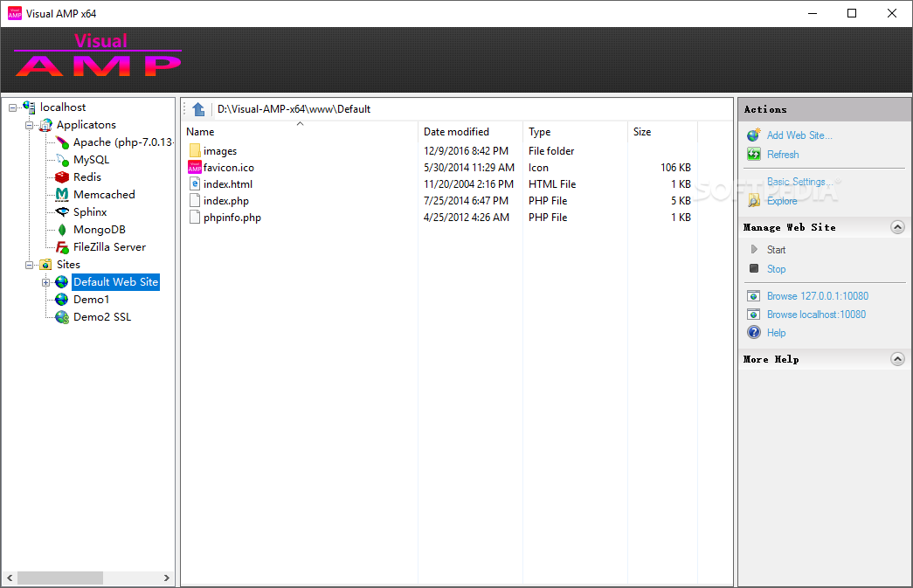913x588 pixels.
Task: Open Browse localhost:10080 link
Action: click(816, 315)
